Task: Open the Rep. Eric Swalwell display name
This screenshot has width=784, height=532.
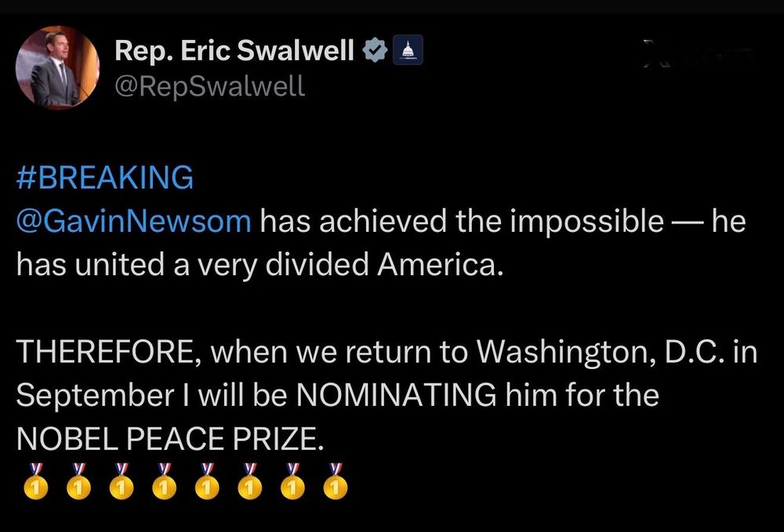Action: click(x=234, y=50)
